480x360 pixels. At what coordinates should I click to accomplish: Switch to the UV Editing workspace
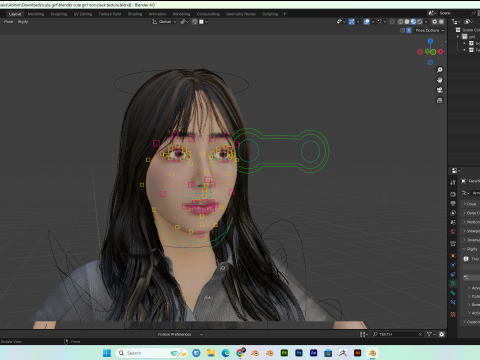83,14
